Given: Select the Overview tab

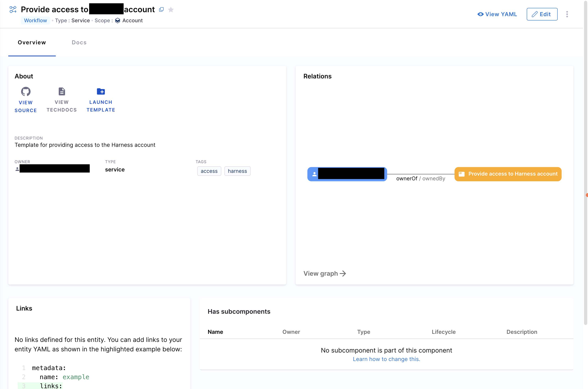Looking at the screenshot, I should pyautogui.click(x=32, y=42).
